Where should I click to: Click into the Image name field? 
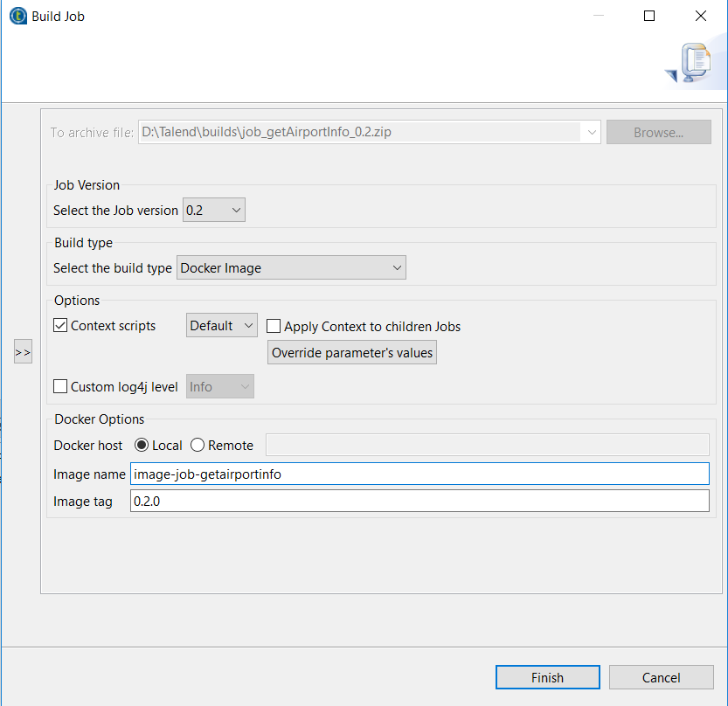(419, 474)
